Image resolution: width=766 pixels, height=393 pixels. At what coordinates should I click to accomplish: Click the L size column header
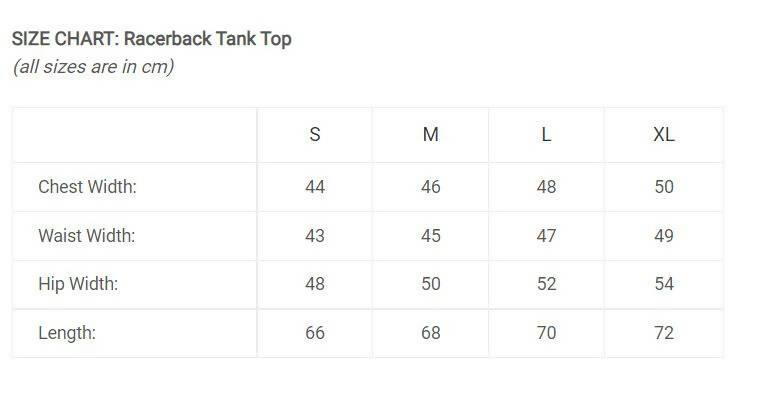click(546, 134)
